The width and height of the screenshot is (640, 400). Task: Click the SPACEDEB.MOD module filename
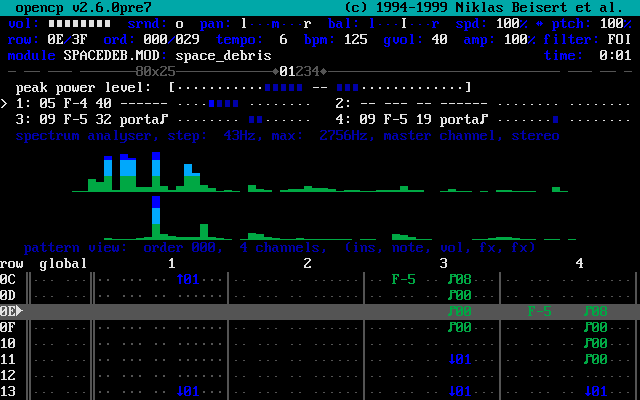coord(107,55)
